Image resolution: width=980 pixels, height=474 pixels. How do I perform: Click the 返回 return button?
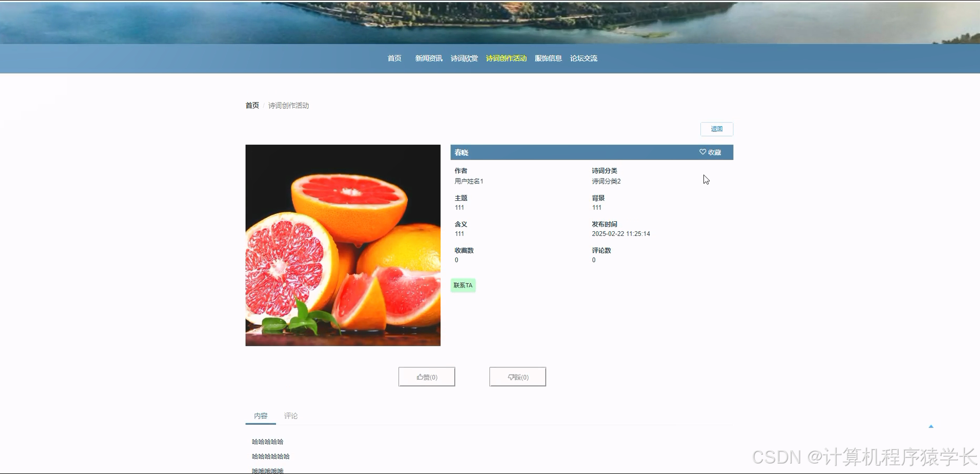716,129
